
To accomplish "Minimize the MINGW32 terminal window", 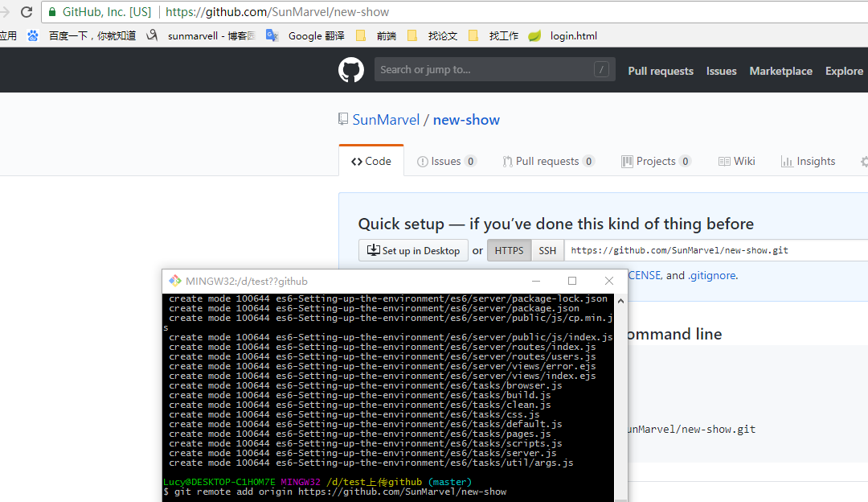I will [x=536, y=281].
